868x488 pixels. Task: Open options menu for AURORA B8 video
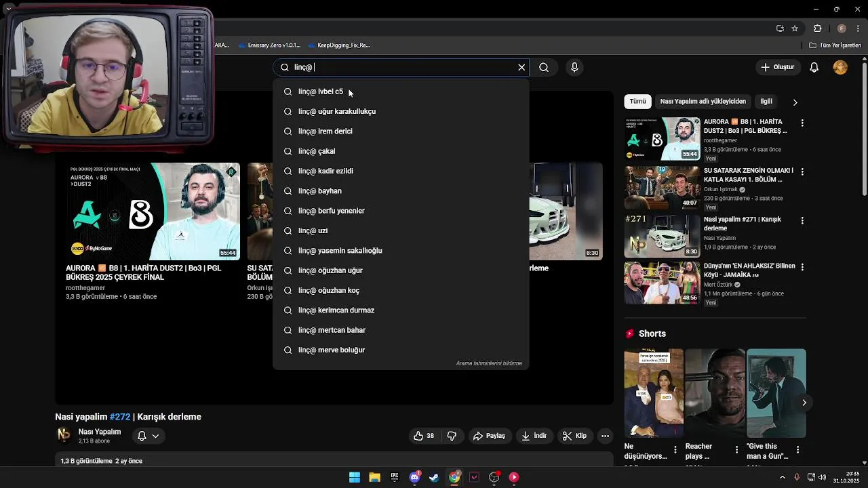point(802,123)
